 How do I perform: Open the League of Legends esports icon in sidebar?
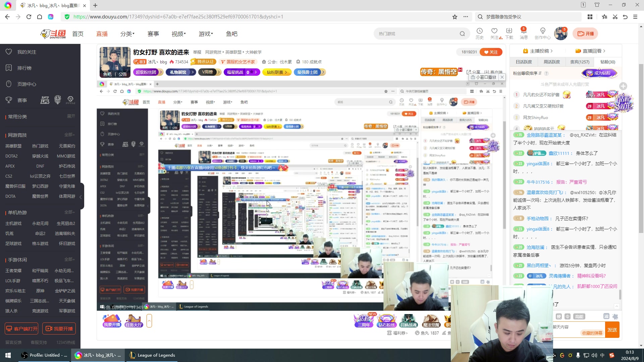tap(45, 100)
